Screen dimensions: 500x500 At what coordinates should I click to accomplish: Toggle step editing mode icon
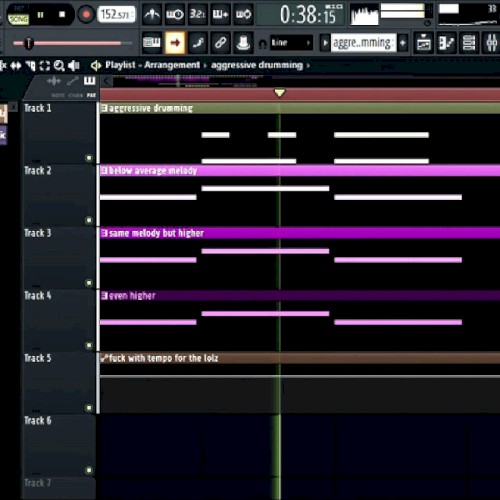pos(197,43)
